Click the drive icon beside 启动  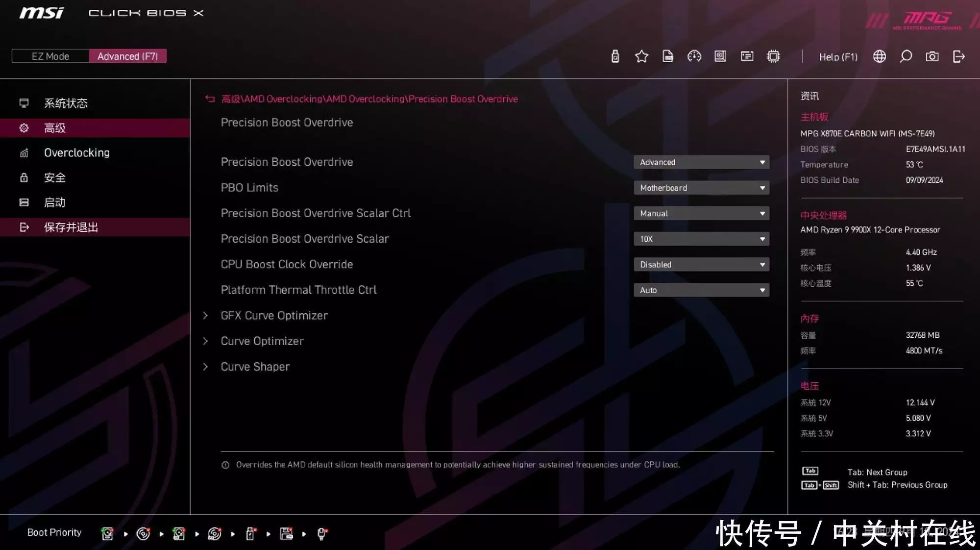pyautogui.click(x=24, y=202)
